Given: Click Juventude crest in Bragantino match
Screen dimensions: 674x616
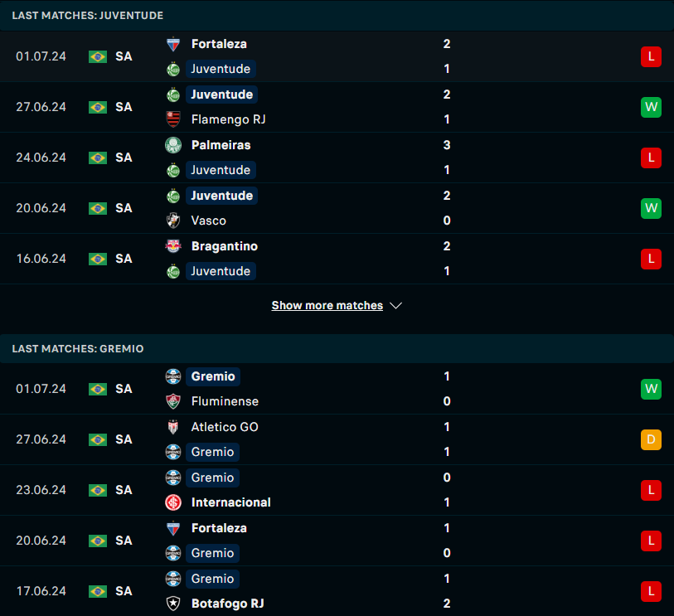Looking at the screenshot, I should click(x=173, y=272).
